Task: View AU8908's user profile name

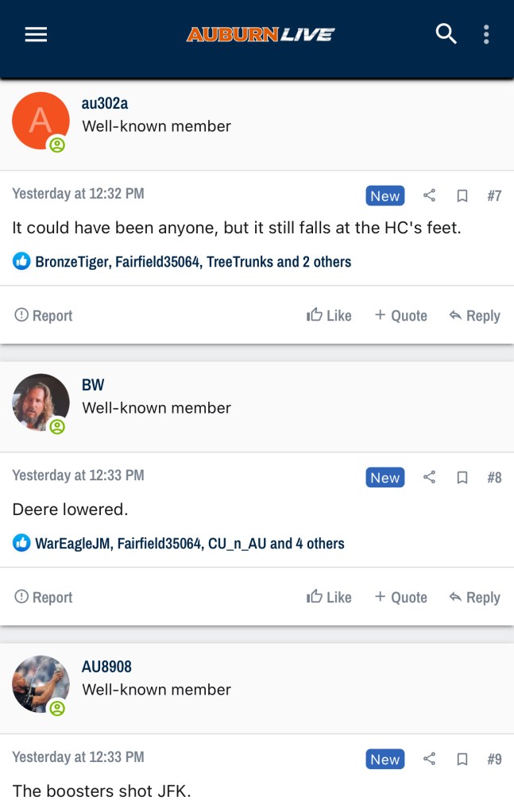Action: tap(106, 667)
